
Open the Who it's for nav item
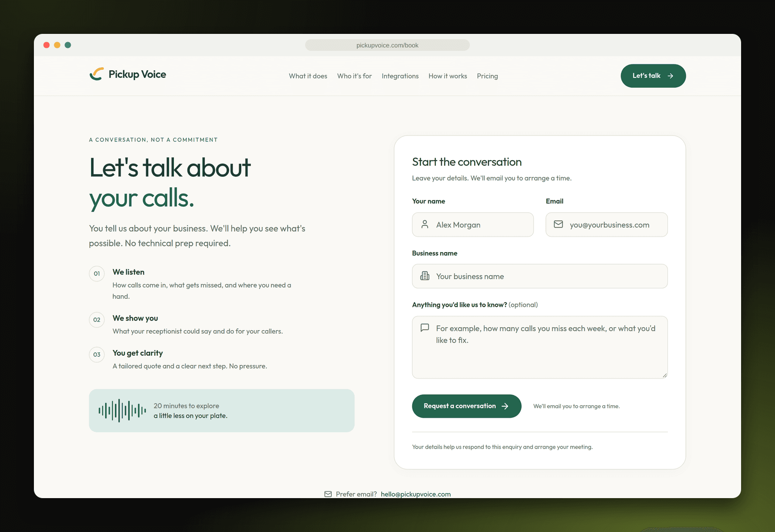point(355,76)
